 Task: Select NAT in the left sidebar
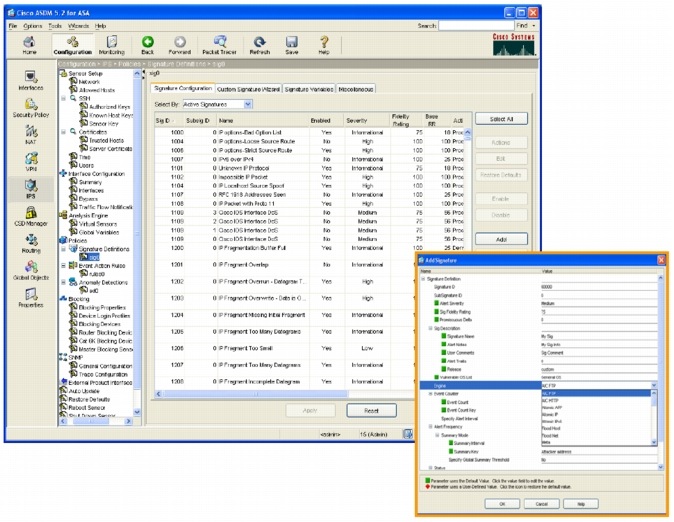pyautogui.click(x=31, y=135)
